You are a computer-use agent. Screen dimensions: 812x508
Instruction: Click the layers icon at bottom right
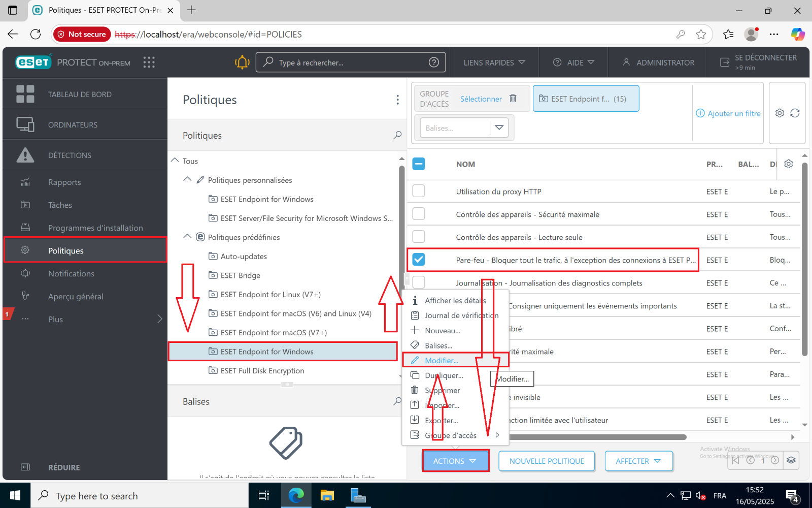pos(791,460)
